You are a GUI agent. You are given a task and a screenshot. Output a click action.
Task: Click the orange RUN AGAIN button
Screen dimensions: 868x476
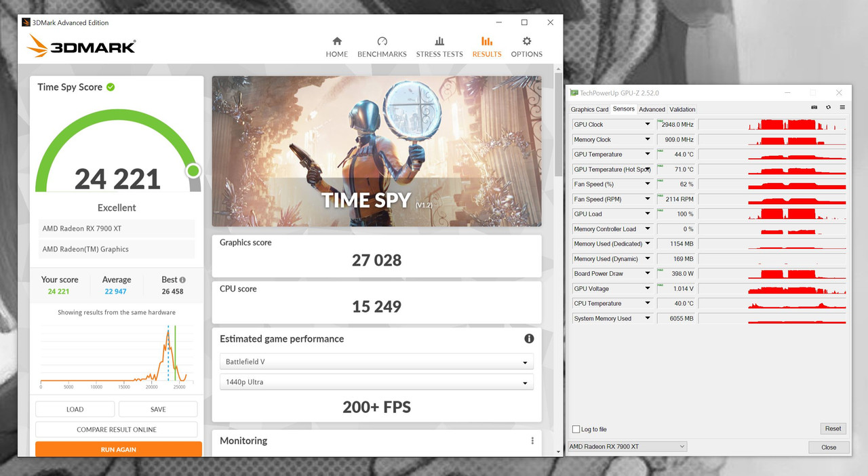(x=119, y=449)
